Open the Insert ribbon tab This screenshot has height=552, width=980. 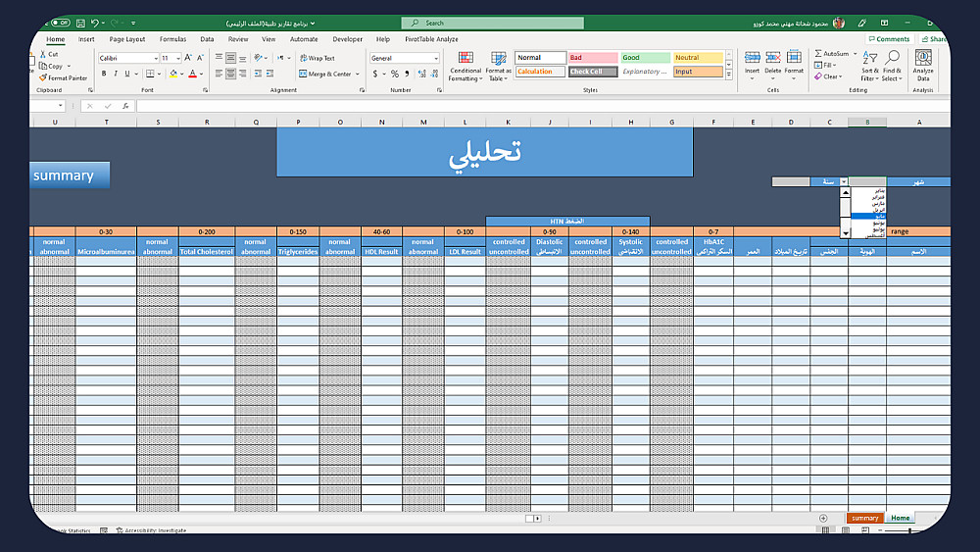(x=86, y=39)
